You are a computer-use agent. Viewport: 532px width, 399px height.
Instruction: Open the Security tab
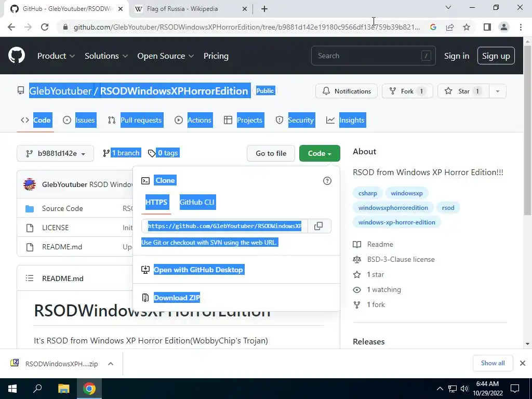[x=295, y=120]
